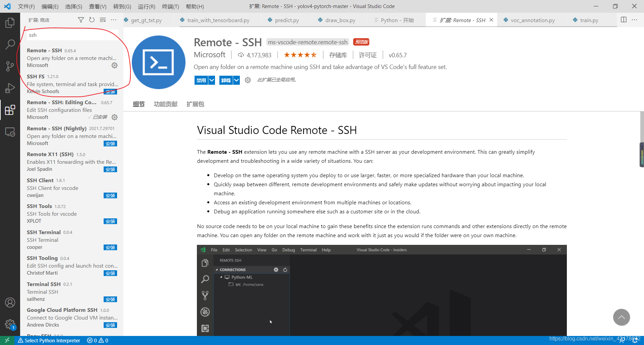Install Remote X11 (SSH) extension
This screenshot has width=644, height=345.
click(x=110, y=169)
